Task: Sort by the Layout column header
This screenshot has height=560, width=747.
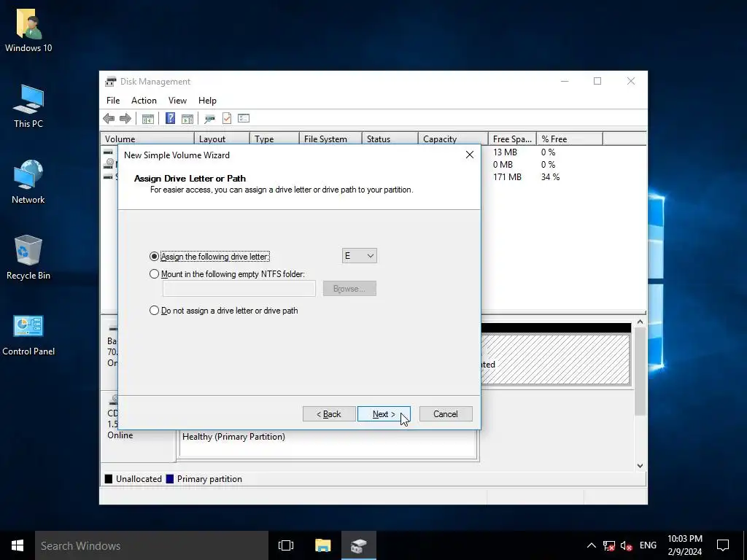Action: [x=222, y=139]
